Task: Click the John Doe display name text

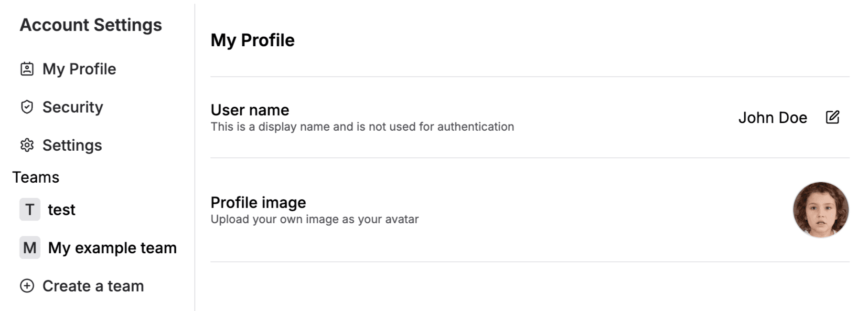Action: click(x=772, y=118)
